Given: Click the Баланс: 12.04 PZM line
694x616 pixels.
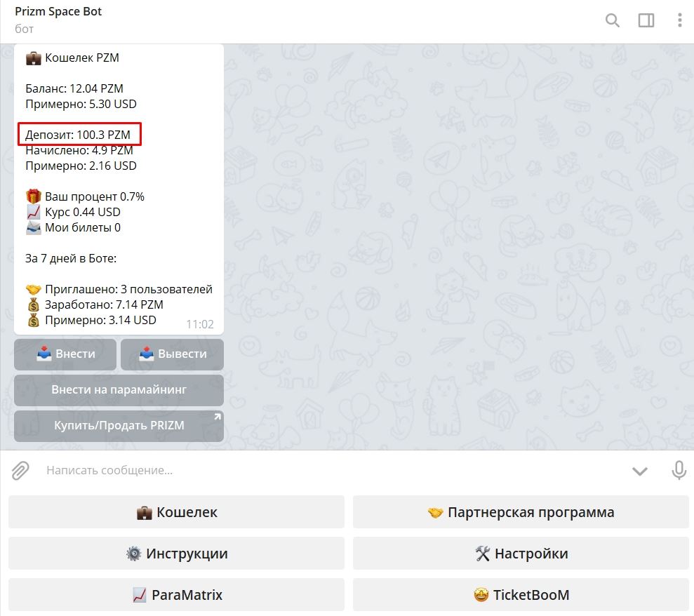Looking at the screenshot, I should point(74,88).
